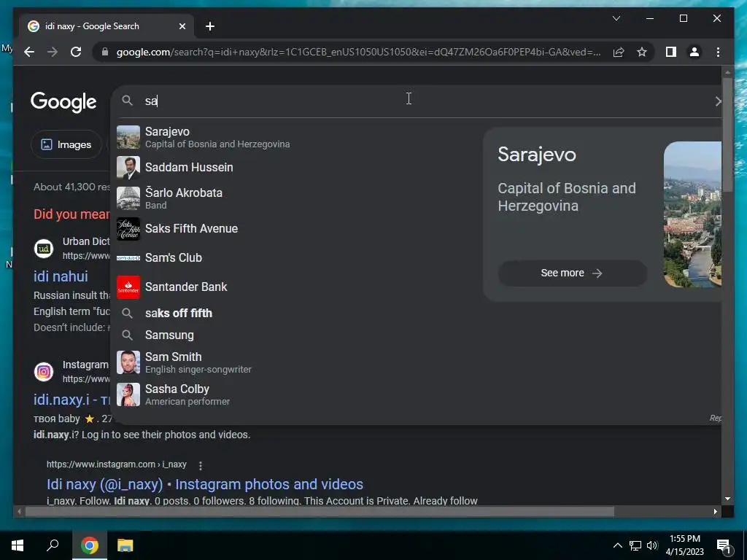
Task: Open the 'idi nahui' search result link
Action: [x=61, y=276]
